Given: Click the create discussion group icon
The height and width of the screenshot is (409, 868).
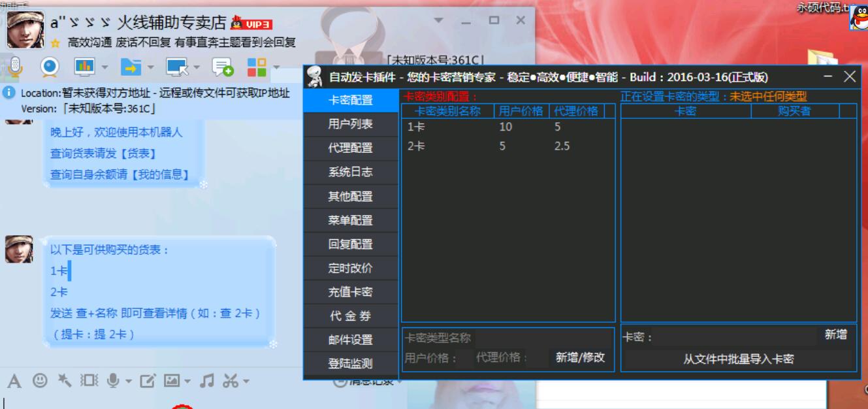Looking at the screenshot, I should coord(223,66).
